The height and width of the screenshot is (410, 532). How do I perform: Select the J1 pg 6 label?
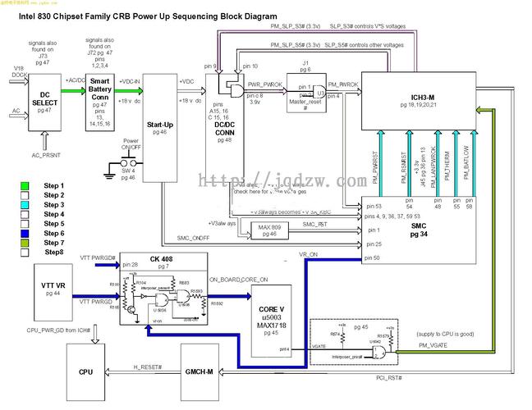(x=305, y=66)
